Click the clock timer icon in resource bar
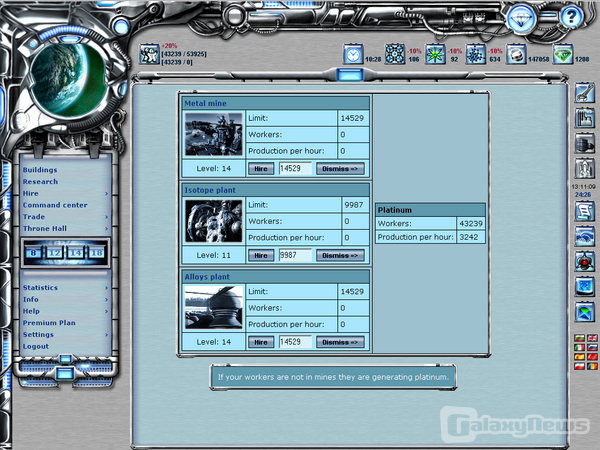 coord(353,54)
